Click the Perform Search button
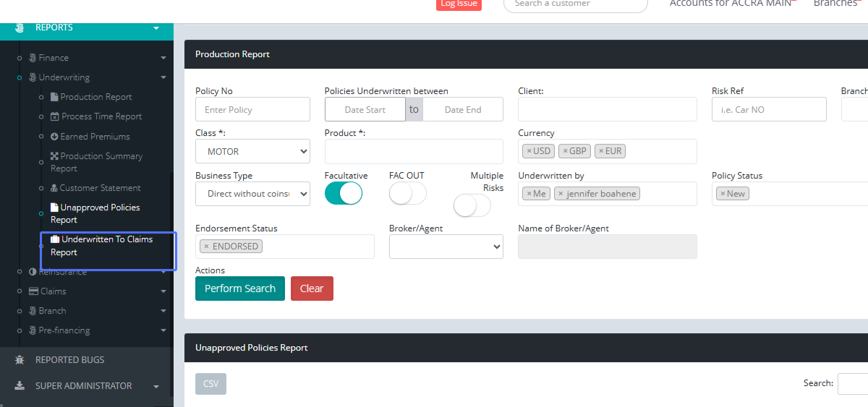The width and height of the screenshot is (868, 407). click(239, 288)
